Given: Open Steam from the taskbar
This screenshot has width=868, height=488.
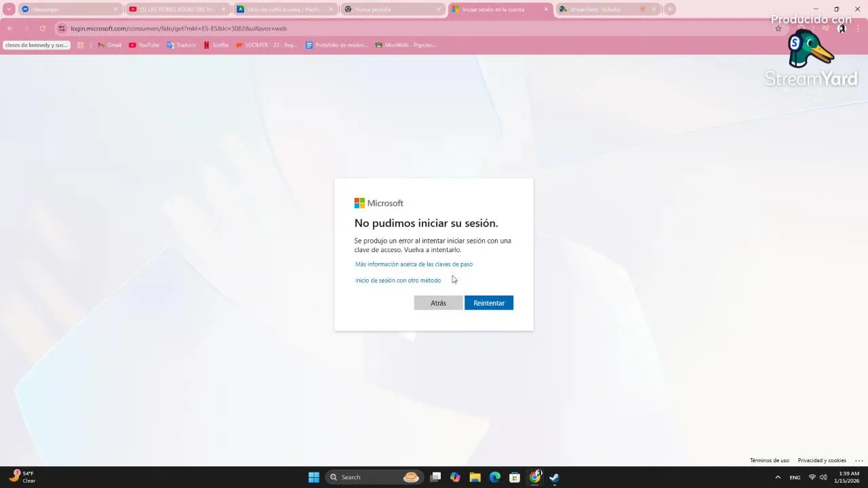Looking at the screenshot, I should pyautogui.click(x=554, y=477).
